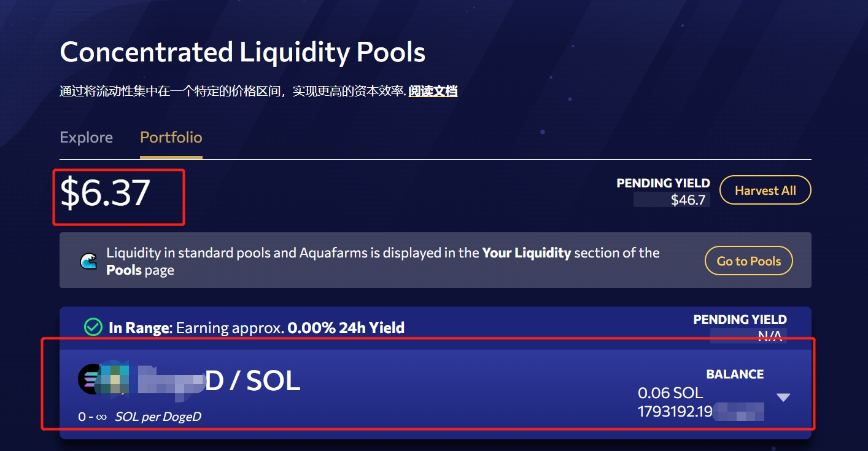Screen dimensions: 868x451
Task: Click the BALANCE label in position row
Action: tap(735, 374)
